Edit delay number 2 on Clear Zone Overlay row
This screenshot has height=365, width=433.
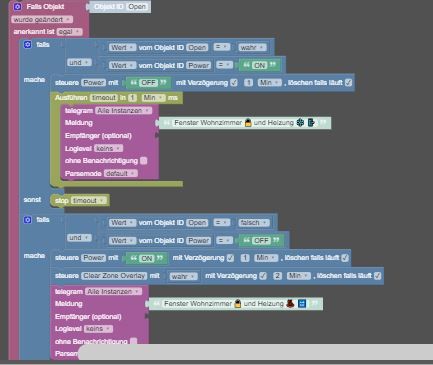277,276
